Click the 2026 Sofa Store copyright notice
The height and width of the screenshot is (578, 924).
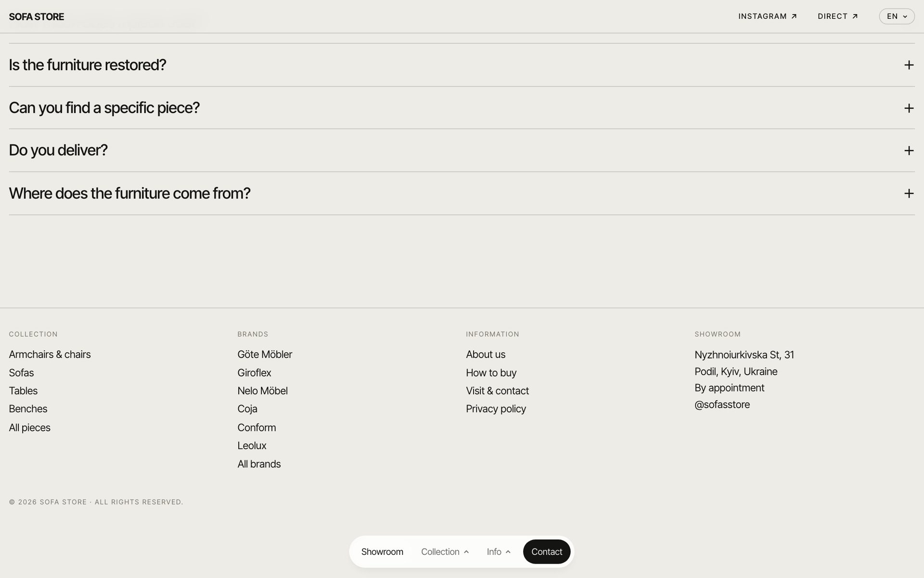[96, 502]
